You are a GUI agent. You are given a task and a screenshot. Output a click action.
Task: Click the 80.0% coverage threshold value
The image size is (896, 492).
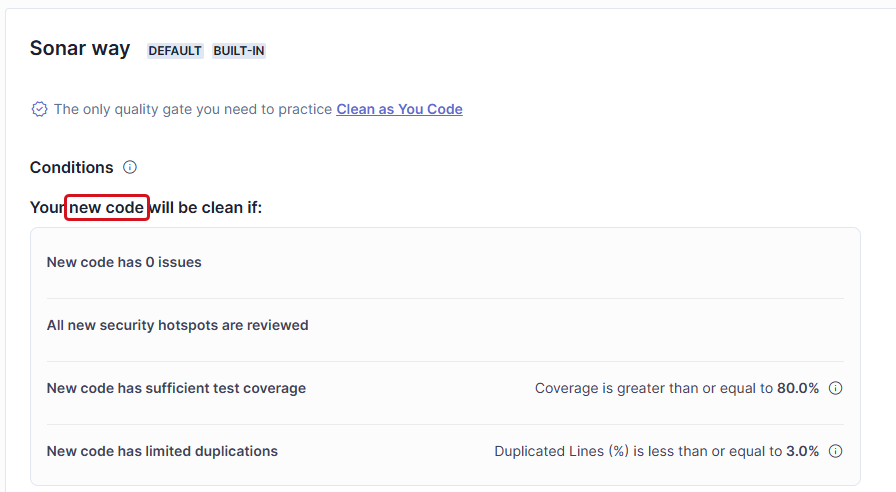[798, 388]
